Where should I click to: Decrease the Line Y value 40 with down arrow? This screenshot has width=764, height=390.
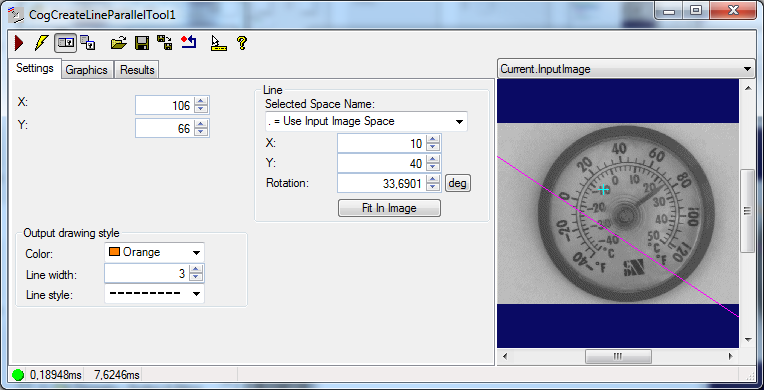tap(433, 168)
